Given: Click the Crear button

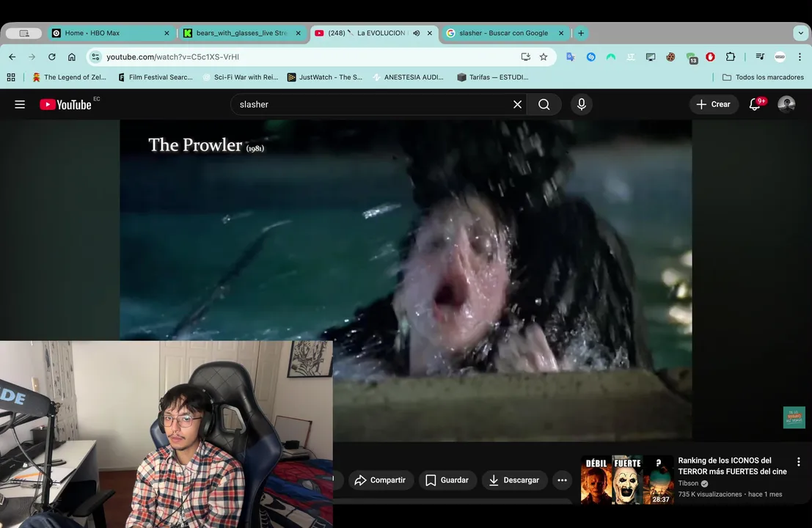Looking at the screenshot, I should click(x=714, y=105).
